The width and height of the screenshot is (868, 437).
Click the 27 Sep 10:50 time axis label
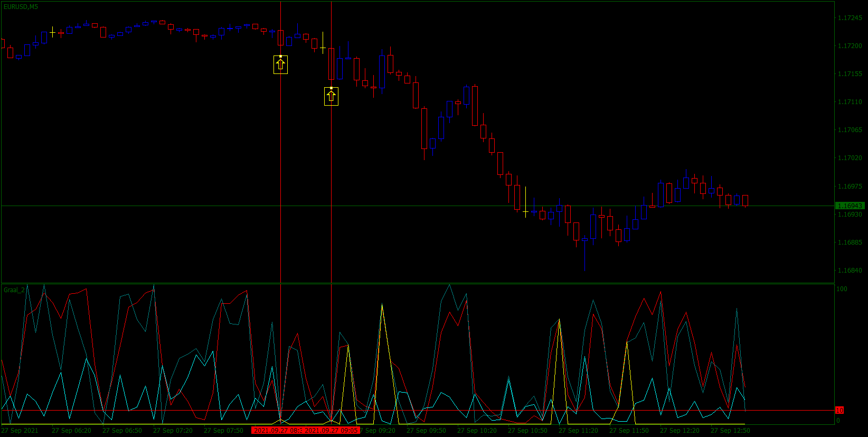(x=527, y=431)
